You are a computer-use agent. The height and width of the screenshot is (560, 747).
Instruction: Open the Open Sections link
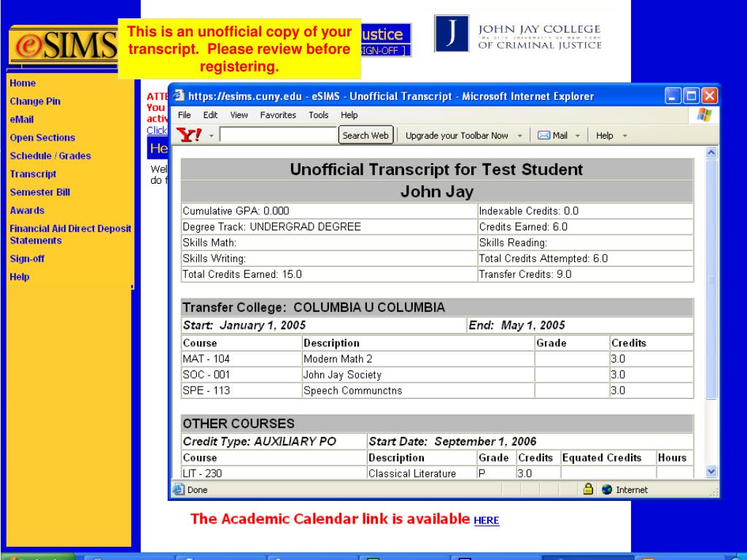[x=42, y=138]
